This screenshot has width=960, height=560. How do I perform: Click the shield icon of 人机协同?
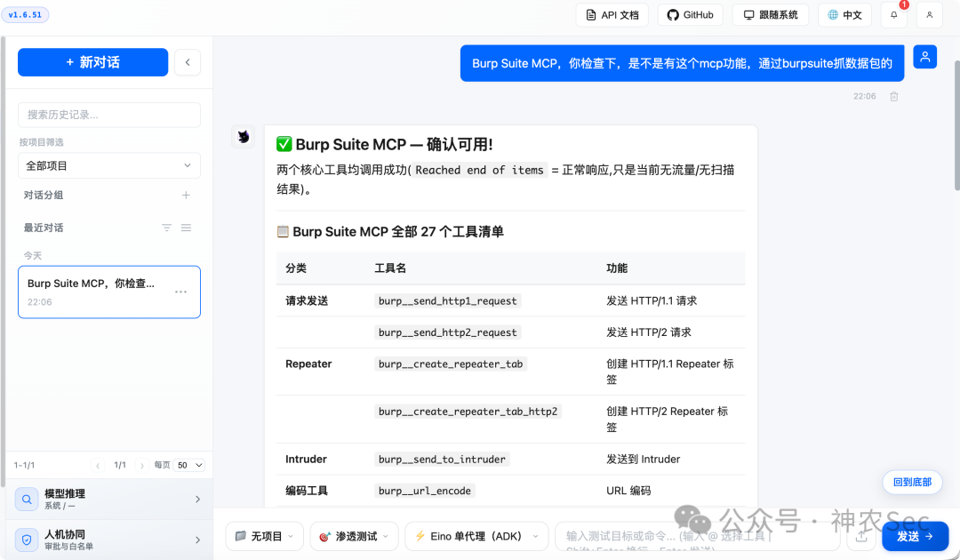pos(27,540)
